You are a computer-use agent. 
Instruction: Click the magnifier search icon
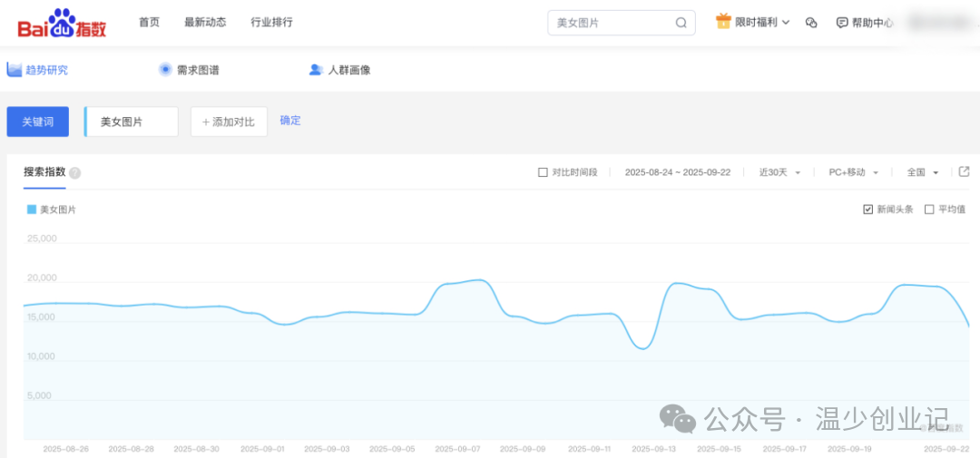(681, 23)
